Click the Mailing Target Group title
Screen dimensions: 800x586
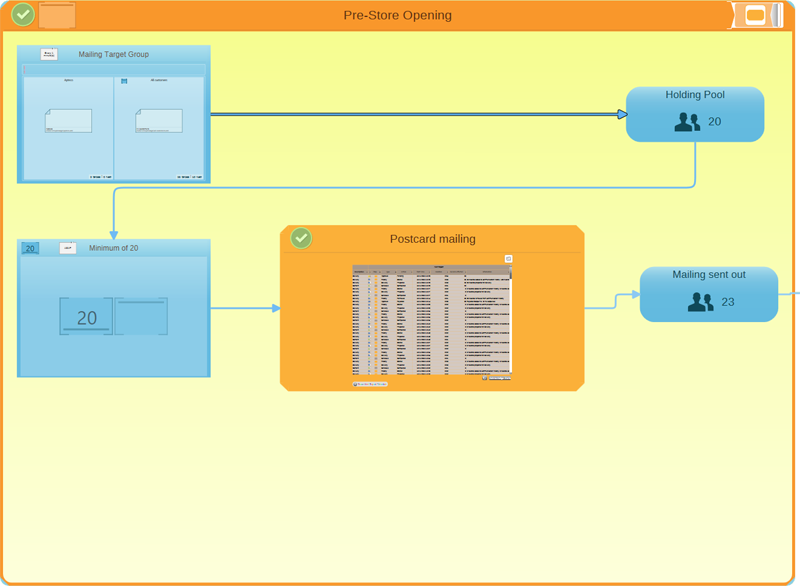(114, 54)
